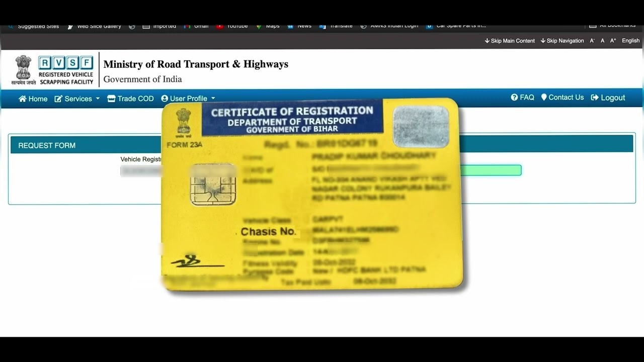This screenshot has height=362, width=644.
Task: Open the News bookmark
Action: (x=299, y=26)
